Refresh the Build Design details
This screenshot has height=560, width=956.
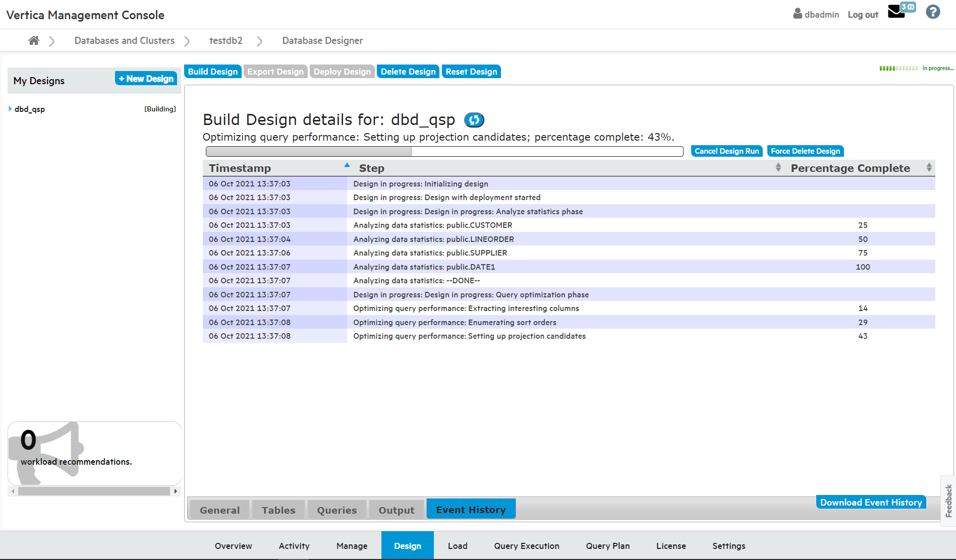(474, 120)
